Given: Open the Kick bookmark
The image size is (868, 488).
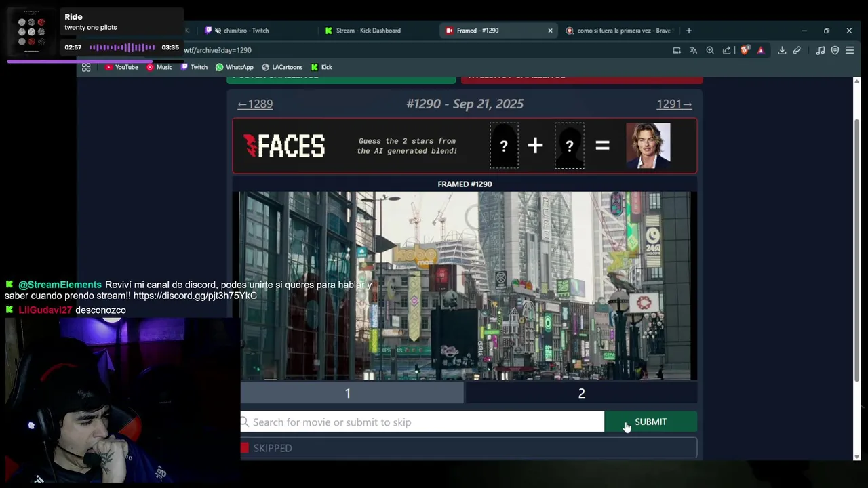Looking at the screenshot, I should point(321,67).
